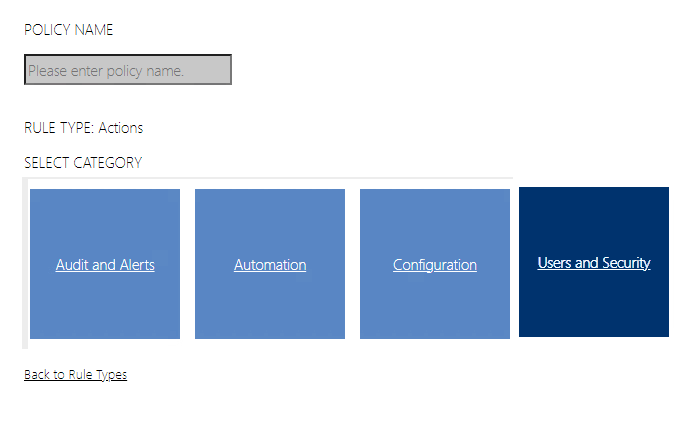The width and height of the screenshot is (693, 427).
Task: Open the Audit and Alerts link
Action: 105,265
